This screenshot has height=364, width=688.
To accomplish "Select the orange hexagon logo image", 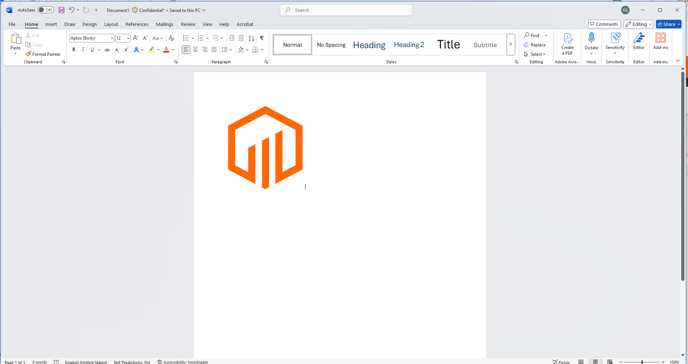I will point(265,147).
